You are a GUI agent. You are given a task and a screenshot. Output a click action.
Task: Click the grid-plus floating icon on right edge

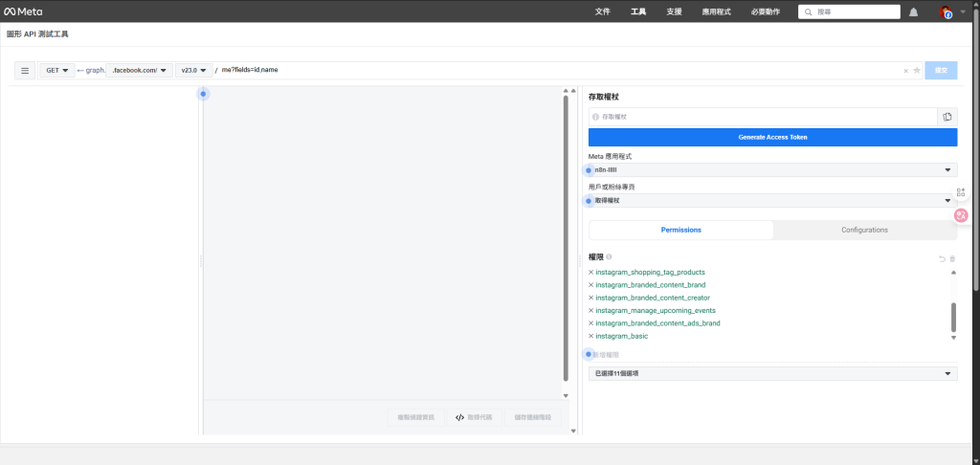(x=961, y=192)
